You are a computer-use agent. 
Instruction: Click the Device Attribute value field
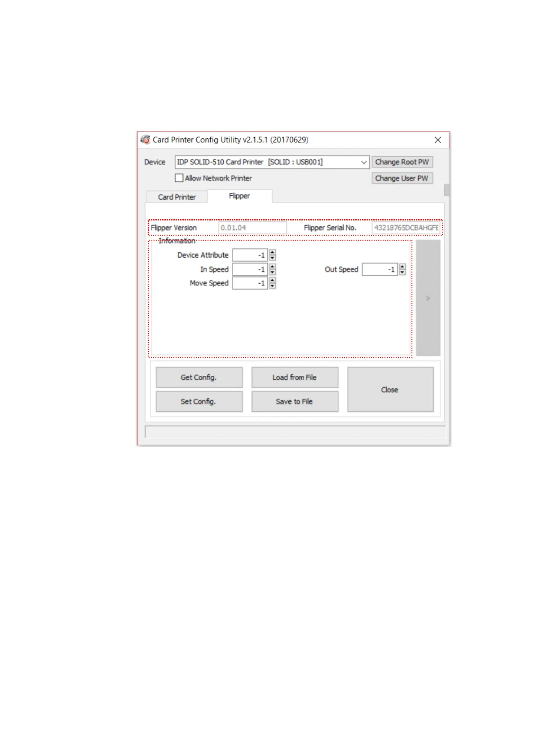coord(250,255)
